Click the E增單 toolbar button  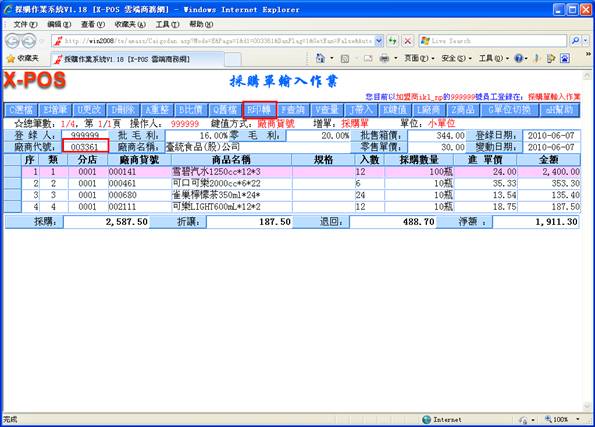[55, 110]
